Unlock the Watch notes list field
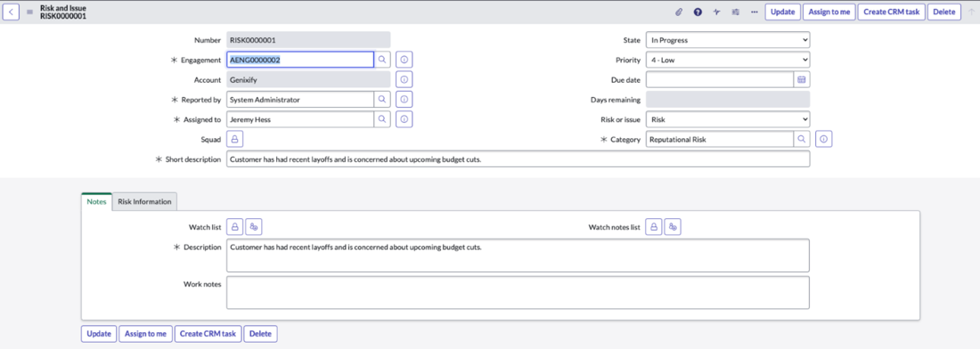The height and width of the screenshot is (349, 980). pos(654,227)
